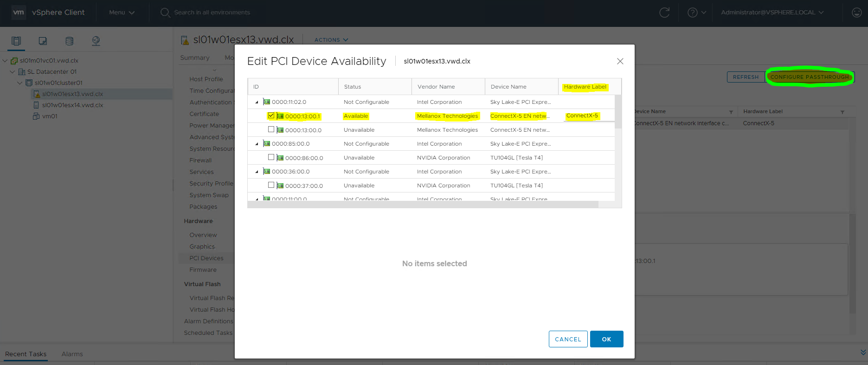Cancel the PCI device availability dialog

[x=568, y=339]
